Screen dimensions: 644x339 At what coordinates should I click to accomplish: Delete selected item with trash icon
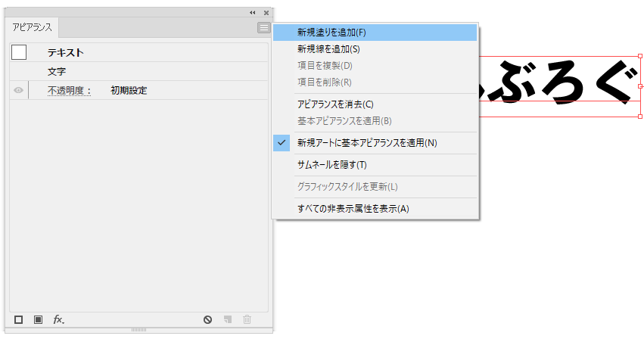[x=247, y=319]
